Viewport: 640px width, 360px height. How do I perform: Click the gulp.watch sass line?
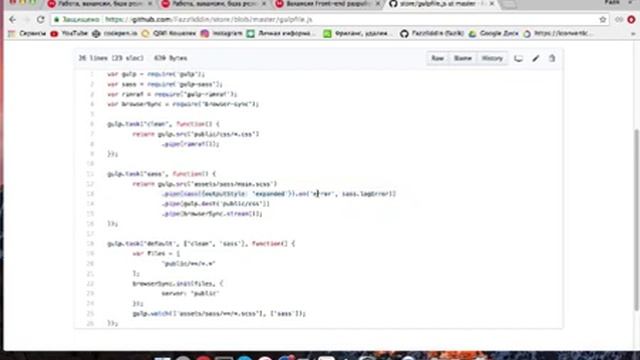point(219,313)
